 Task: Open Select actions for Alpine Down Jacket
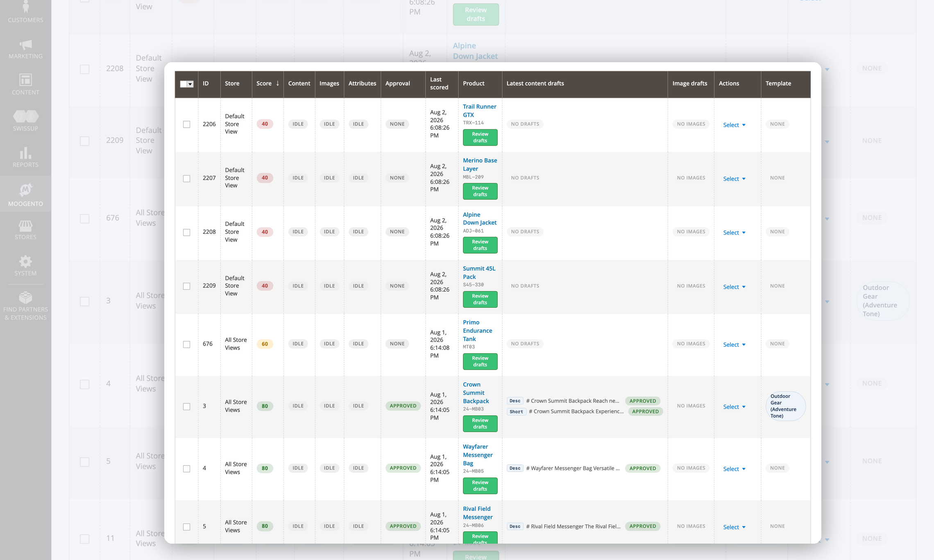pyautogui.click(x=734, y=233)
